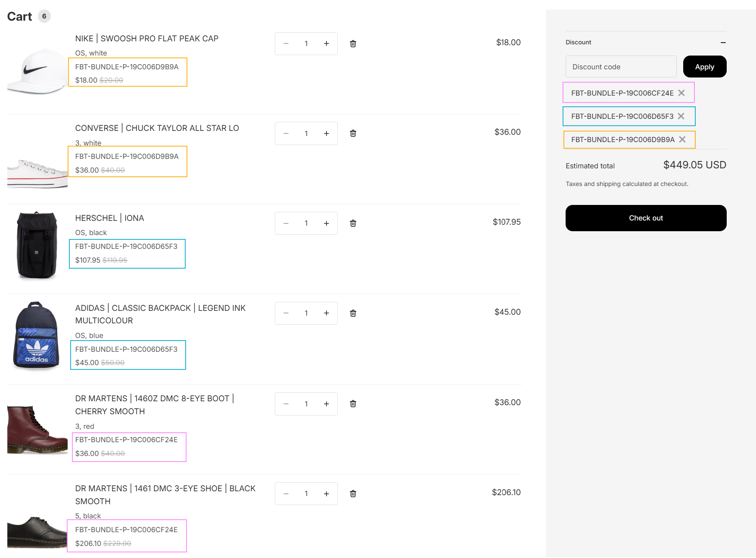The height and width of the screenshot is (558, 756).
Task: Click the Estimated total $449.05 USD amount
Action: 695,165
